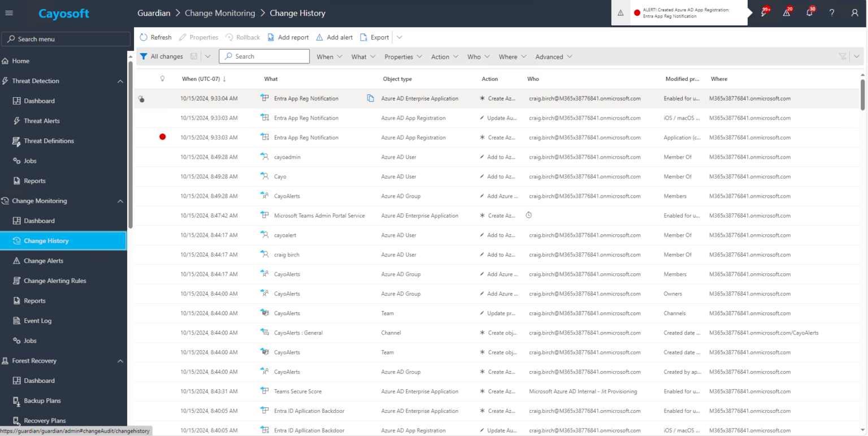Click the Properties toolbar button

tap(198, 37)
